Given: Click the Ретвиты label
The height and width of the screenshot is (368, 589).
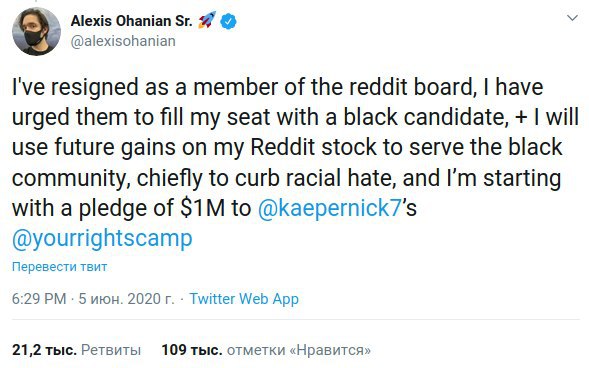Looking at the screenshot, I should tap(111, 350).
